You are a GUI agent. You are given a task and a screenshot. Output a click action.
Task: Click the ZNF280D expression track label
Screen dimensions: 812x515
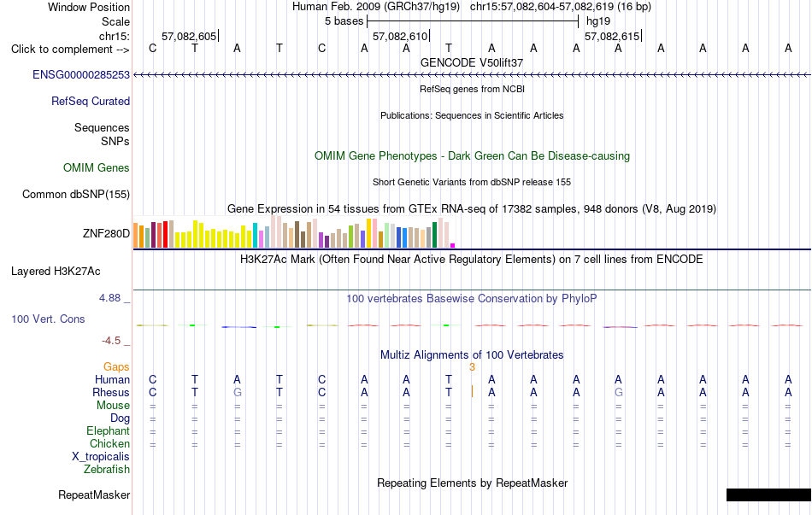pyautogui.click(x=106, y=233)
